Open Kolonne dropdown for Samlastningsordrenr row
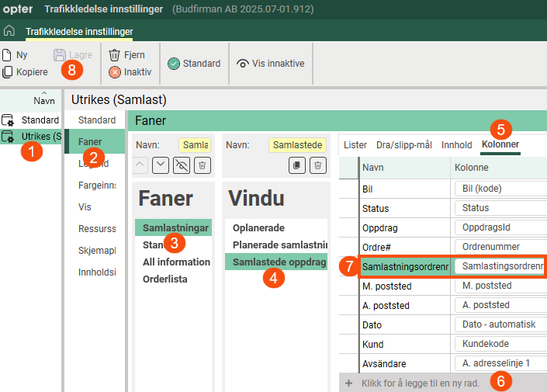Viewport: 547px width, 392px height. click(x=500, y=266)
